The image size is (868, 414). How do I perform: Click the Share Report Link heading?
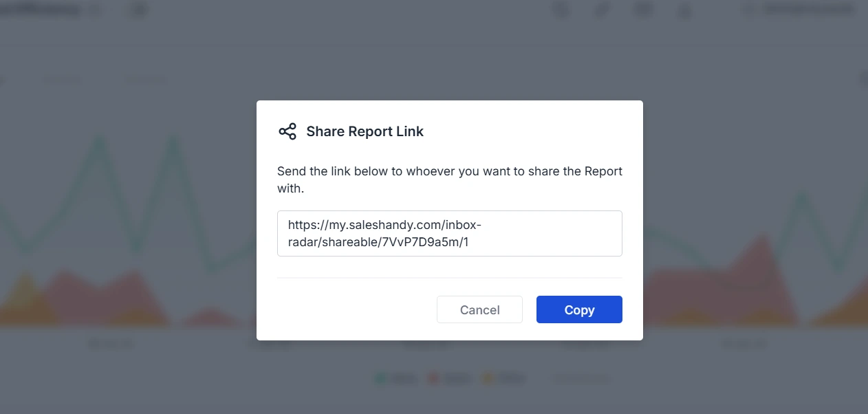[x=365, y=131]
